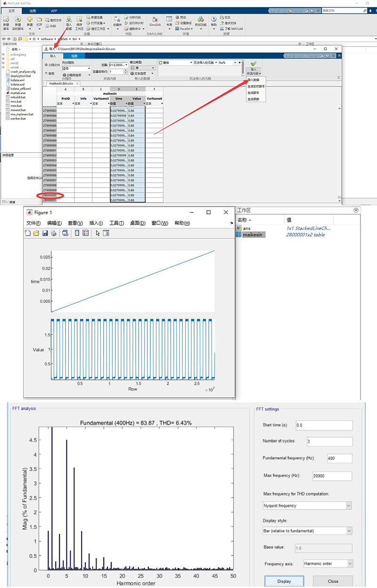Click the Save Workspace icon in ribbon

click(79, 20)
